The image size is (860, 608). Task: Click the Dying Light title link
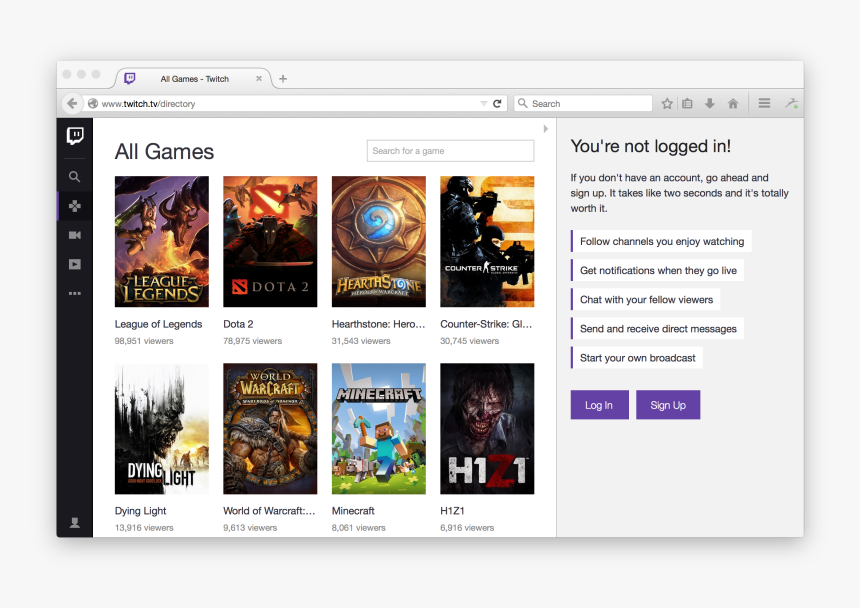[140, 511]
